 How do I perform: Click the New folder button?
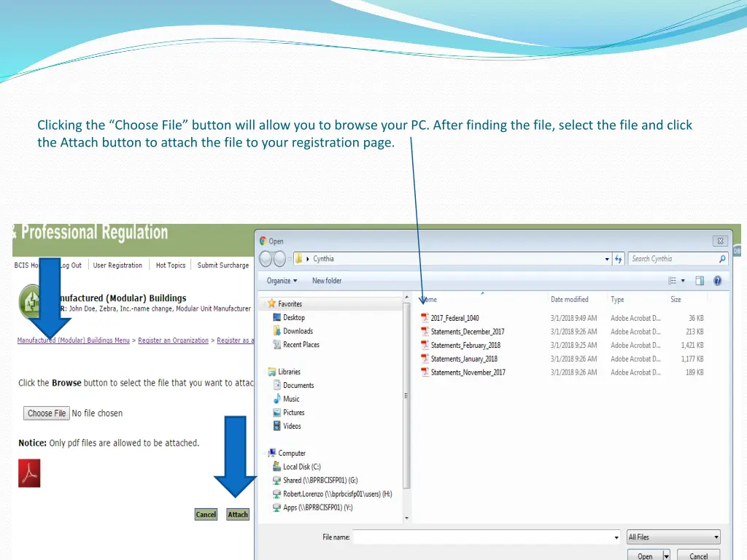point(327,281)
